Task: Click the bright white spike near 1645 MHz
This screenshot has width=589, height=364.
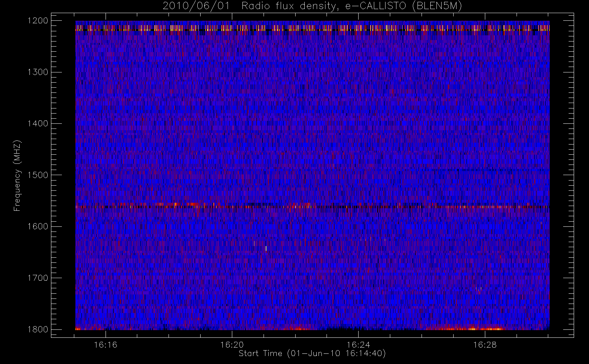Action: (x=266, y=249)
